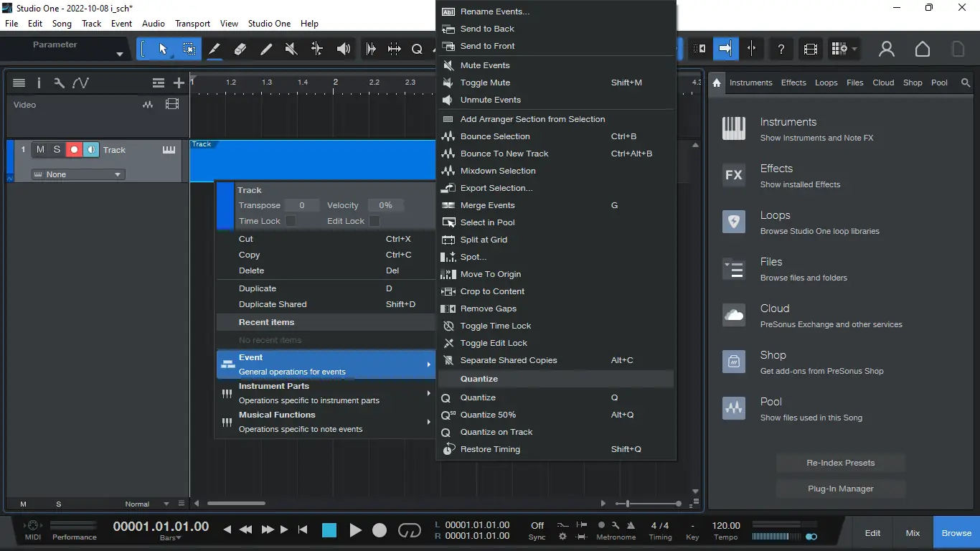Select the Eraser tool in toolbar
The height and width of the screenshot is (551, 980).
coord(240,49)
